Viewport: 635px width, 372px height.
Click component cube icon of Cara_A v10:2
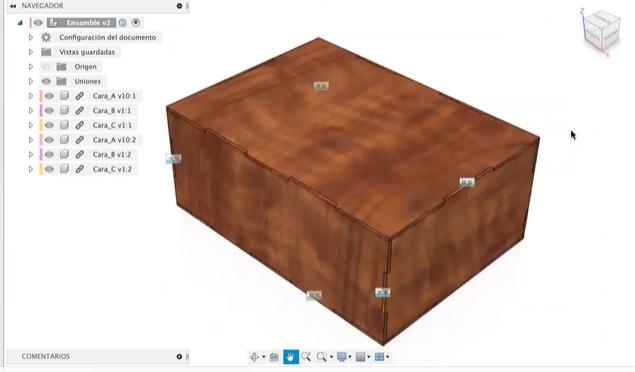pos(64,140)
